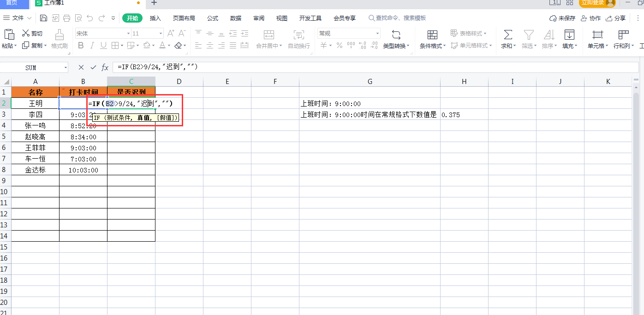Click the 分享 share button
The width and height of the screenshot is (644, 315).
(616, 18)
